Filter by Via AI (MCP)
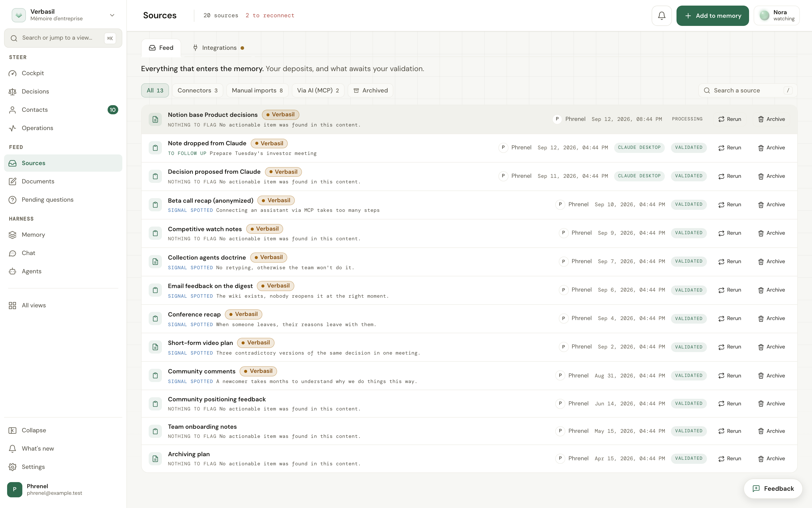This screenshot has width=812, height=508. (318, 90)
